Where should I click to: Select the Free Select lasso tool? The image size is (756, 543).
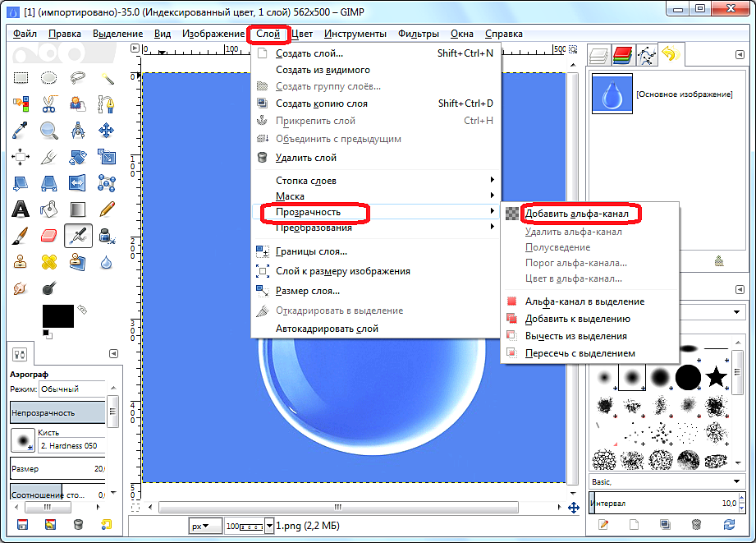tap(77, 78)
